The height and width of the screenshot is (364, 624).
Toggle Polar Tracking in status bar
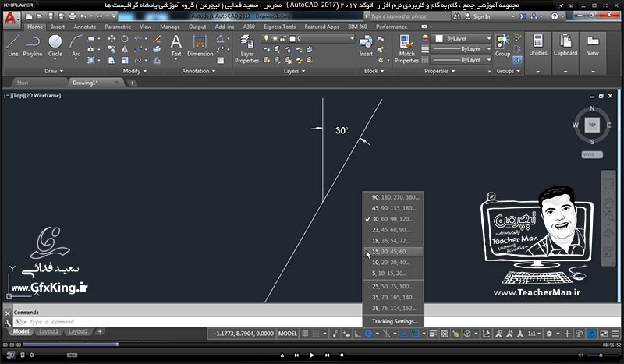368,334
